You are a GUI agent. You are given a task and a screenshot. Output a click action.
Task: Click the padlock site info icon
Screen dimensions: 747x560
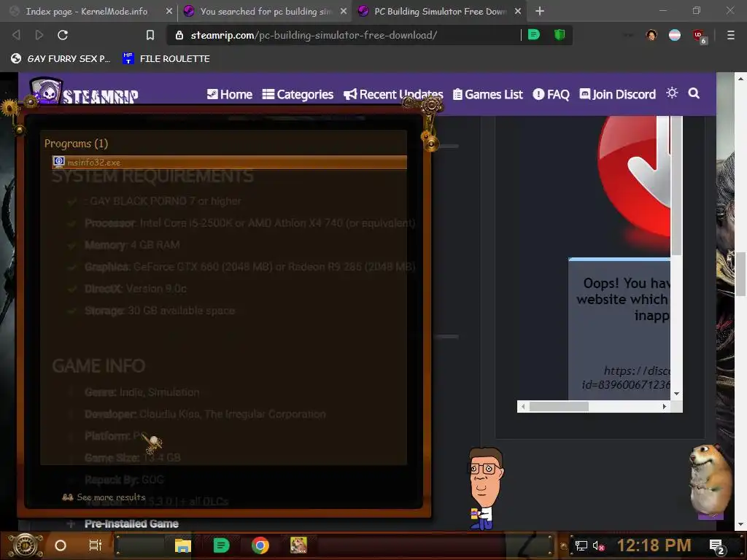point(179,35)
